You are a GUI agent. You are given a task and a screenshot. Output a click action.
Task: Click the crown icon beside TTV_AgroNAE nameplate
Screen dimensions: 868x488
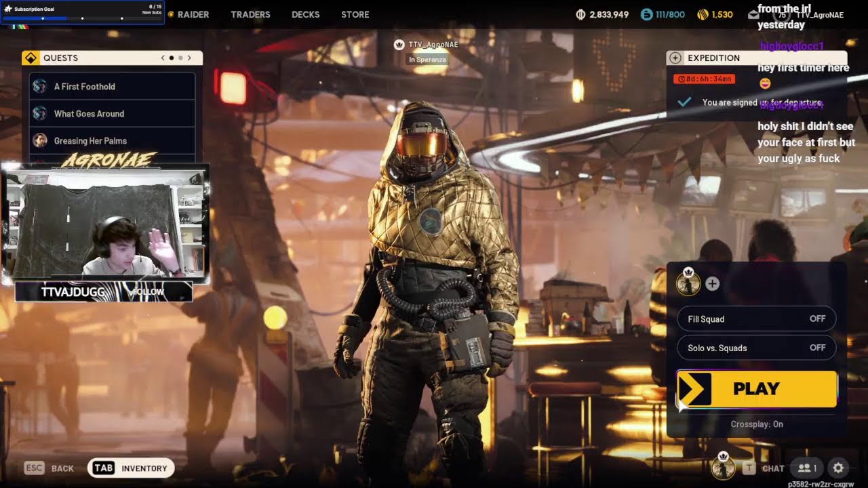pos(399,45)
